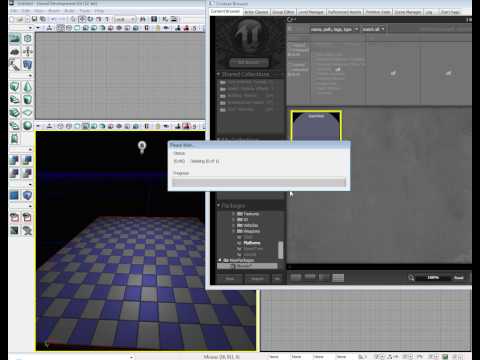
Task: Collapse NewPackages node in Packages tree
Action: pyautogui.click(x=220, y=260)
